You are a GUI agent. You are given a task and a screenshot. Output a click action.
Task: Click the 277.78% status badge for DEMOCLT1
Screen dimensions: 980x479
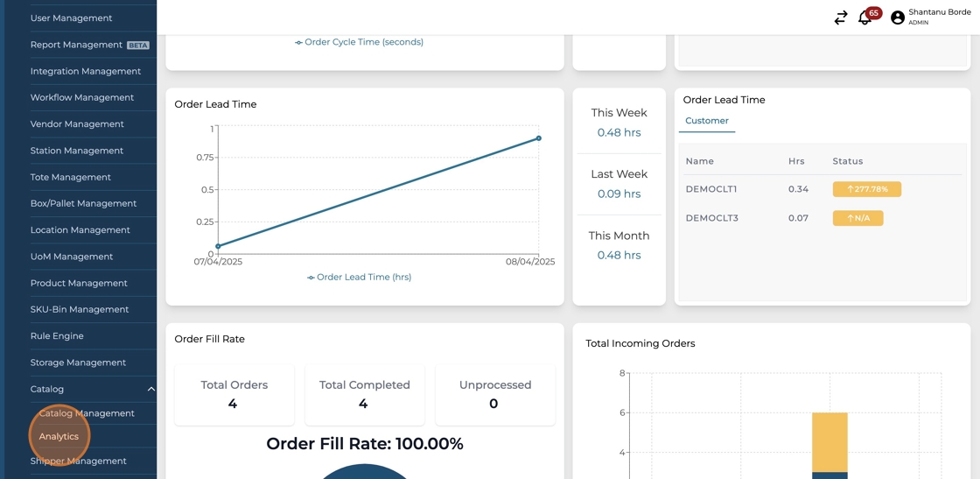(x=866, y=189)
